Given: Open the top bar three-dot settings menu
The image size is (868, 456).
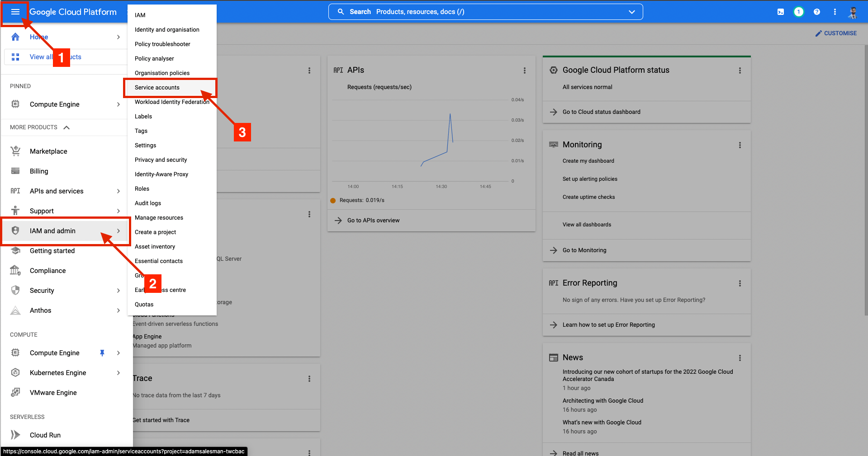Looking at the screenshot, I should point(835,12).
